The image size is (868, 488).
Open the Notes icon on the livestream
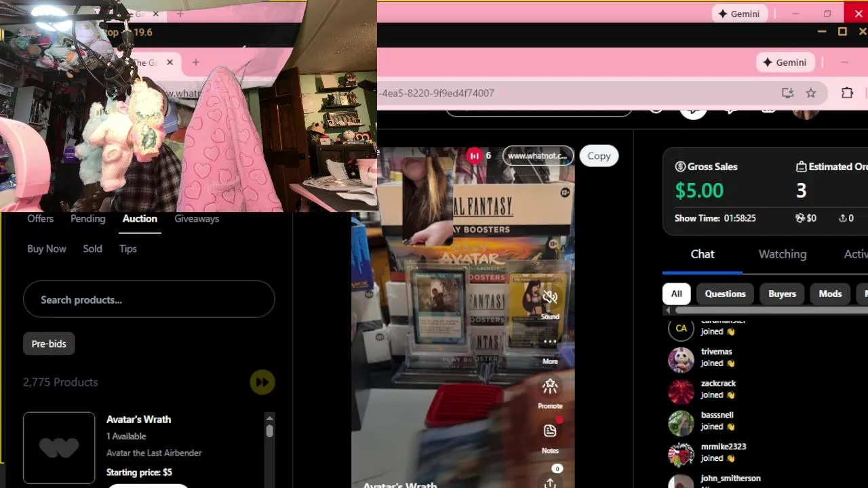[x=550, y=431]
